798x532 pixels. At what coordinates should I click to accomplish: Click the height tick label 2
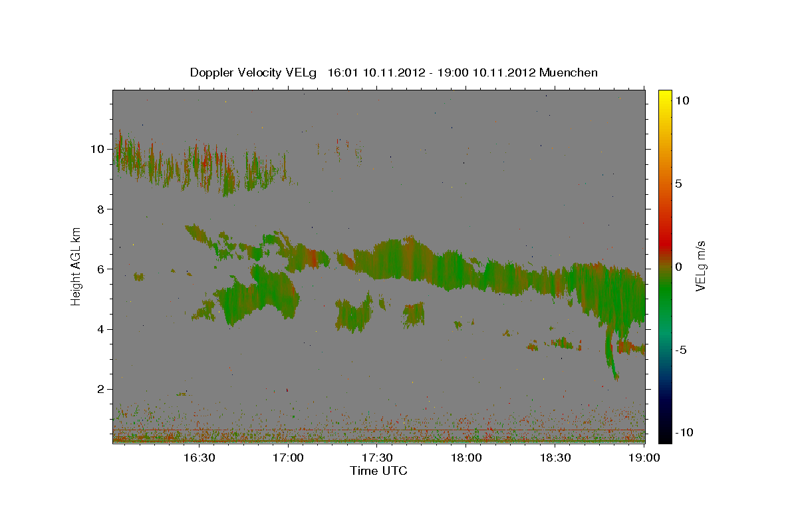[x=102, y=389]
